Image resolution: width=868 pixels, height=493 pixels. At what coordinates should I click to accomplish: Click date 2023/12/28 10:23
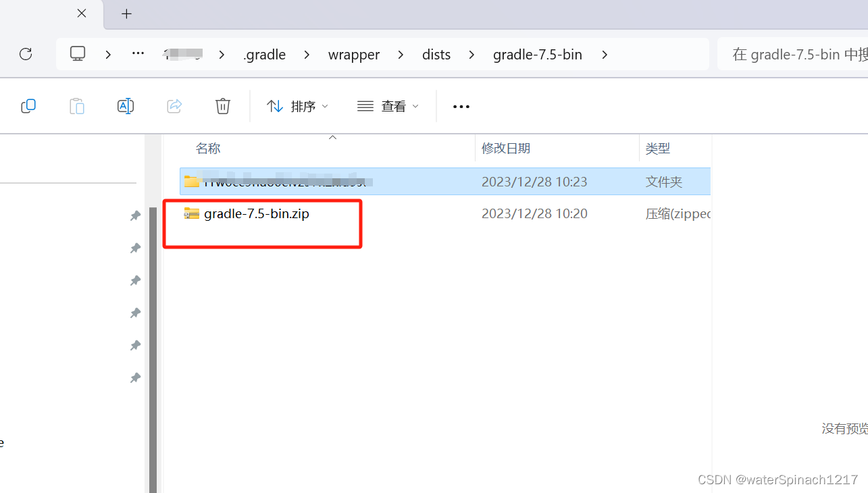(x=534, y=182)
